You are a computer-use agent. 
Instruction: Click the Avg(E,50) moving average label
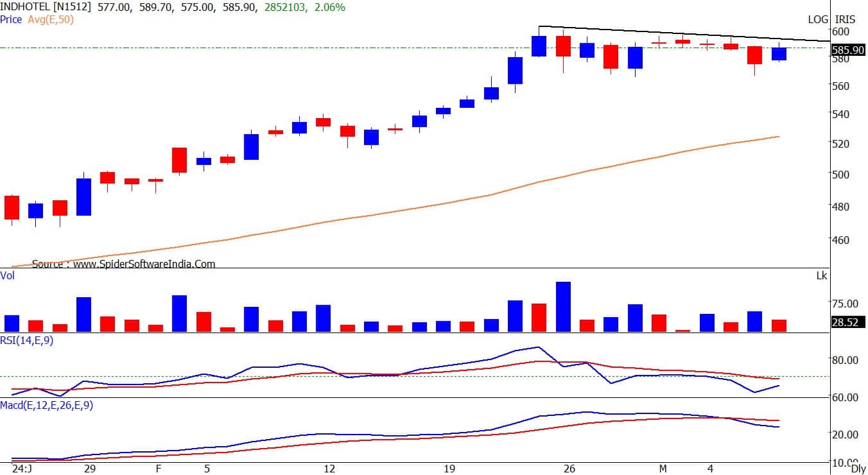pyautogui.click(x=50, y=20)
